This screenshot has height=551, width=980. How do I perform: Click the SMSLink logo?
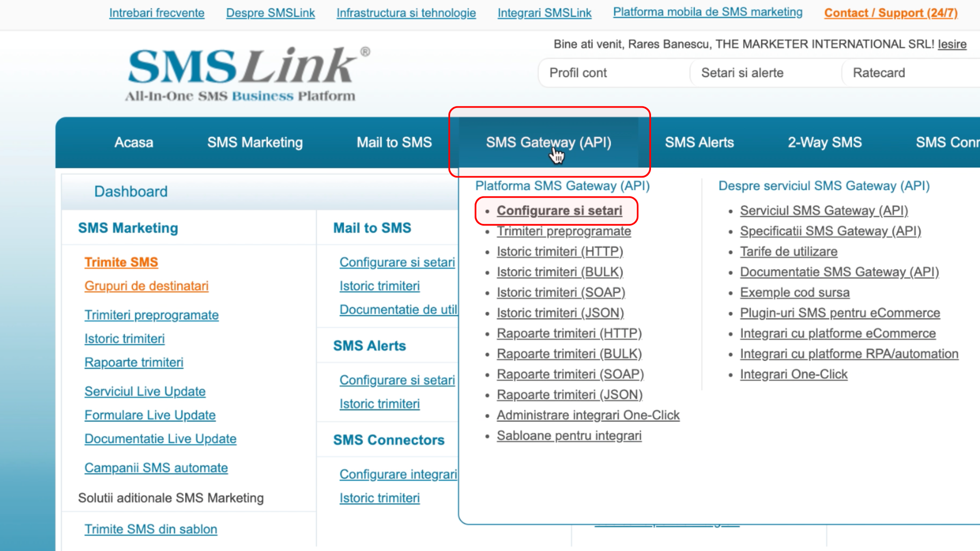(x=248, y=73)
